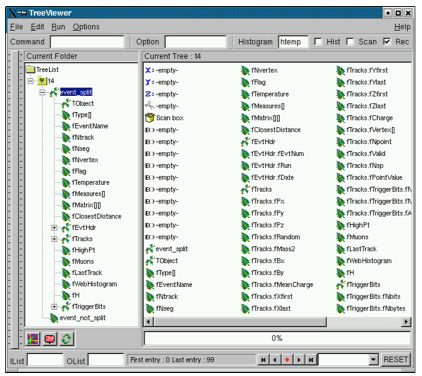The image size is (422, 376).
Task: Select fNseg in Current Folder tree
Action: pyautogui.click(x=76, y=149)
